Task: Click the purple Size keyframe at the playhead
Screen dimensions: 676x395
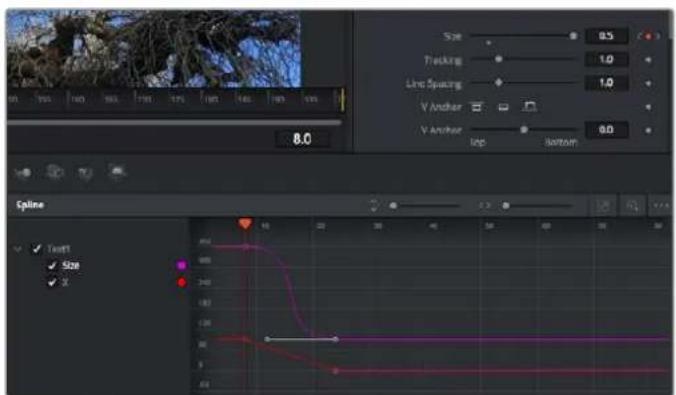Action: tap(246, 247)
